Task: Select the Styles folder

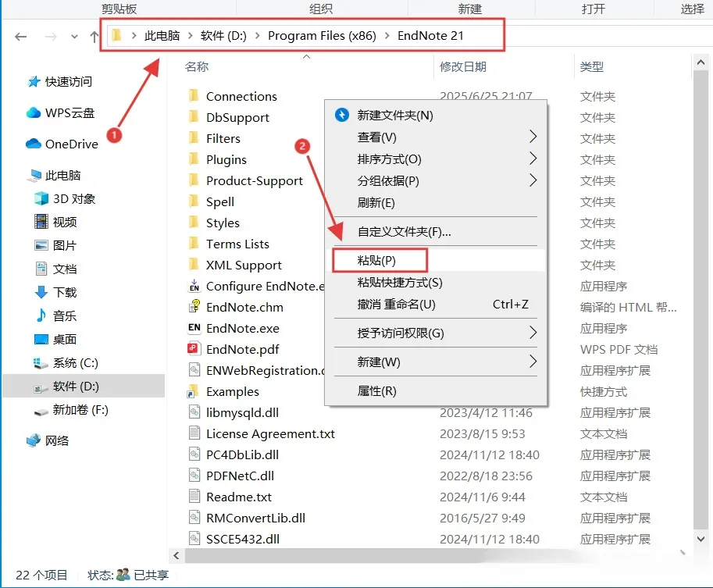Action: [x=223, y=223]
